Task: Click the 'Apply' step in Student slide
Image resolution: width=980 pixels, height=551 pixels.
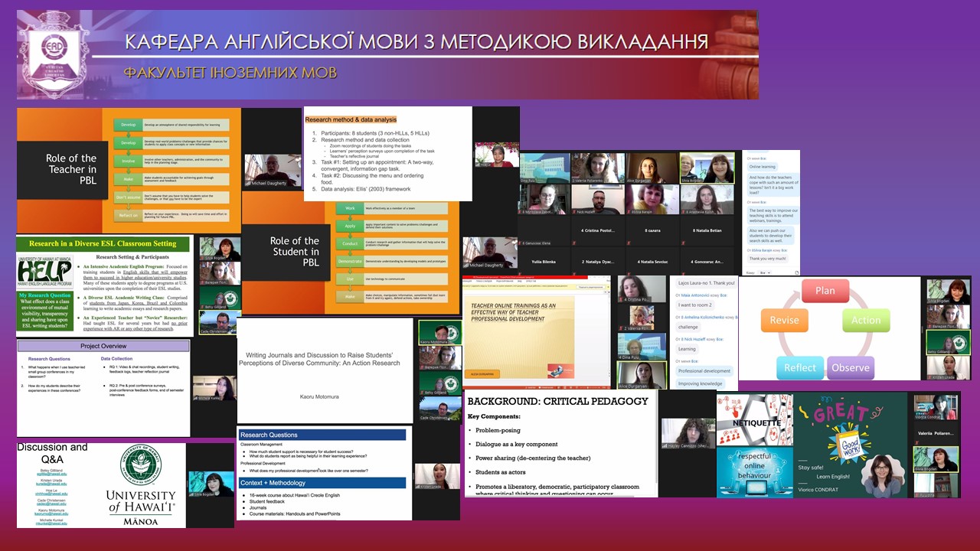Action: [x=351, y=227]
